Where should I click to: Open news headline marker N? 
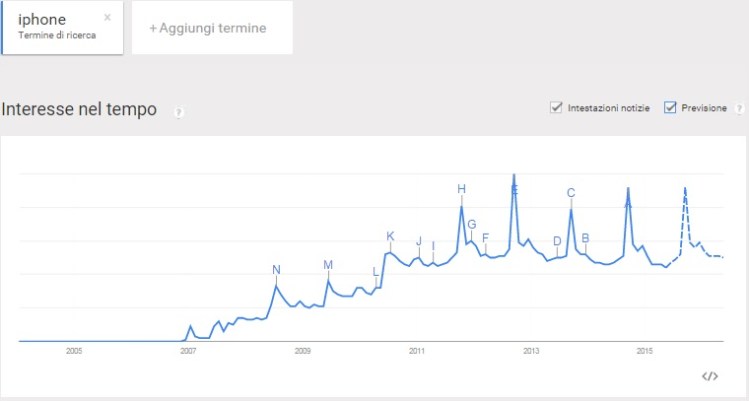point(276,269)
